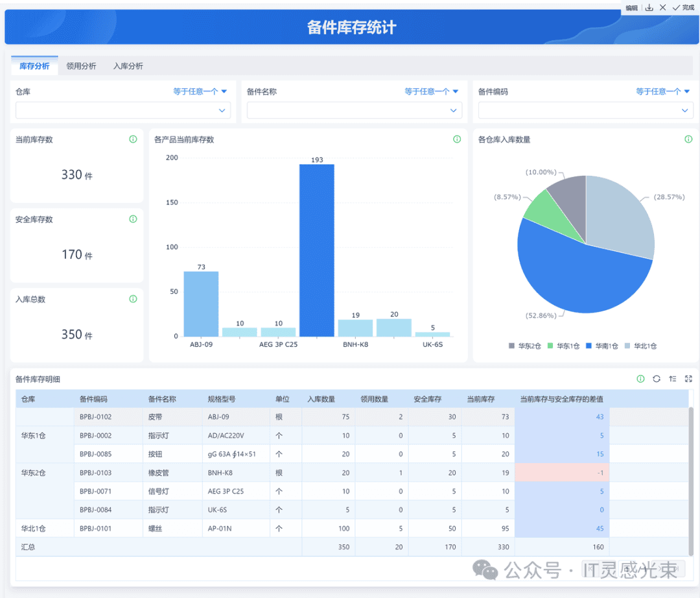Screen dimensions: 700x598
Task: Click the 43 difference cell for 皮带
Action: pos(562,416)
